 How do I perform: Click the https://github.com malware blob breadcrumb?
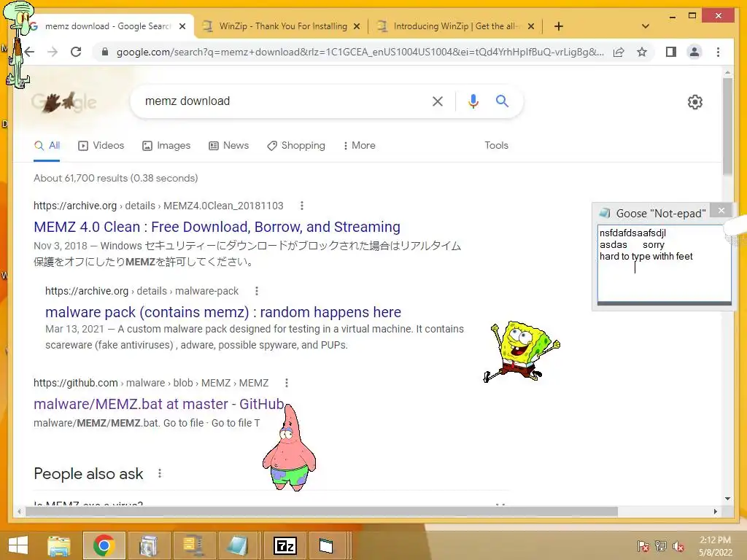pos(151,383)
